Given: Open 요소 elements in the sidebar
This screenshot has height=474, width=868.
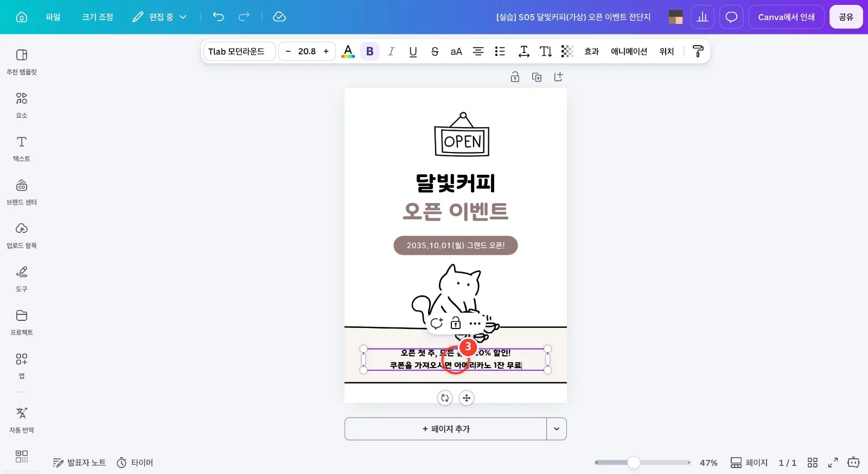Looking at the screenshot, I should [22, 105].
